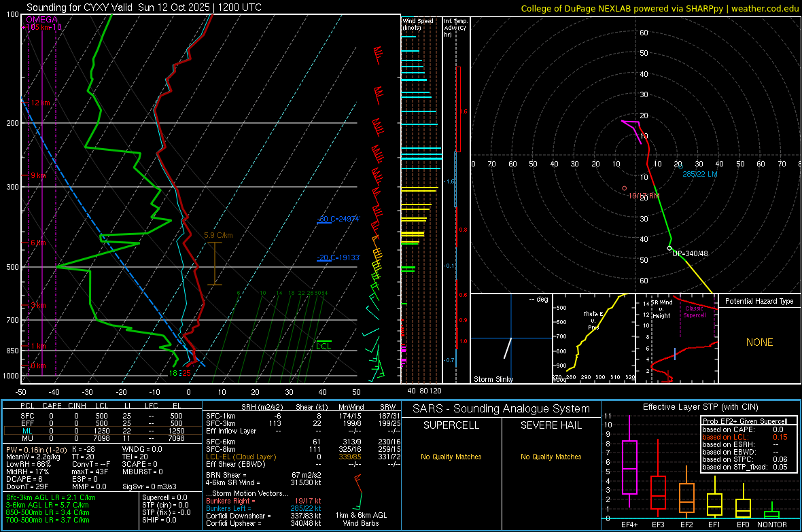The width and height of the screenshot is (802, 532).
Task: Click the 'Storm Slinky' panel label
Action: (x=493, y=379)
